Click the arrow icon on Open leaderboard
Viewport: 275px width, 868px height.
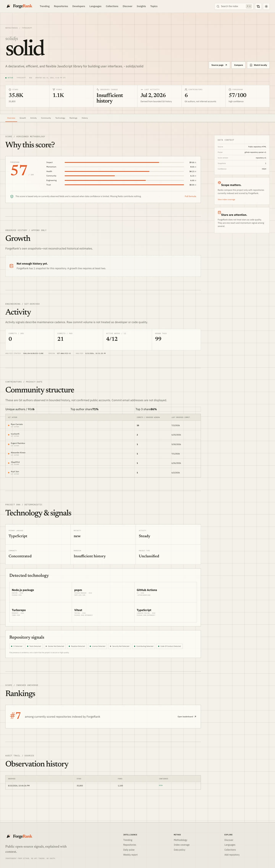point(195,717)
